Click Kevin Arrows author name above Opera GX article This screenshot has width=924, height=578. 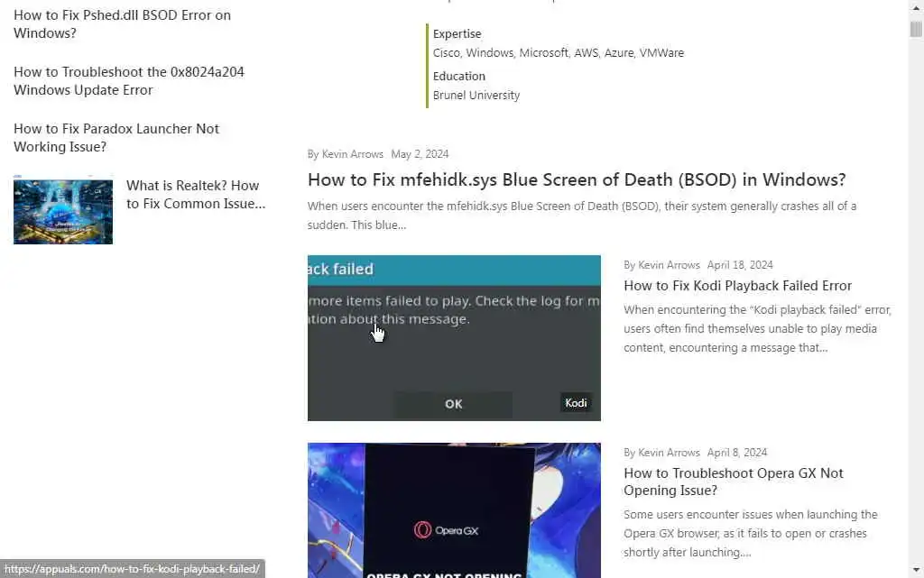(669, 453)
